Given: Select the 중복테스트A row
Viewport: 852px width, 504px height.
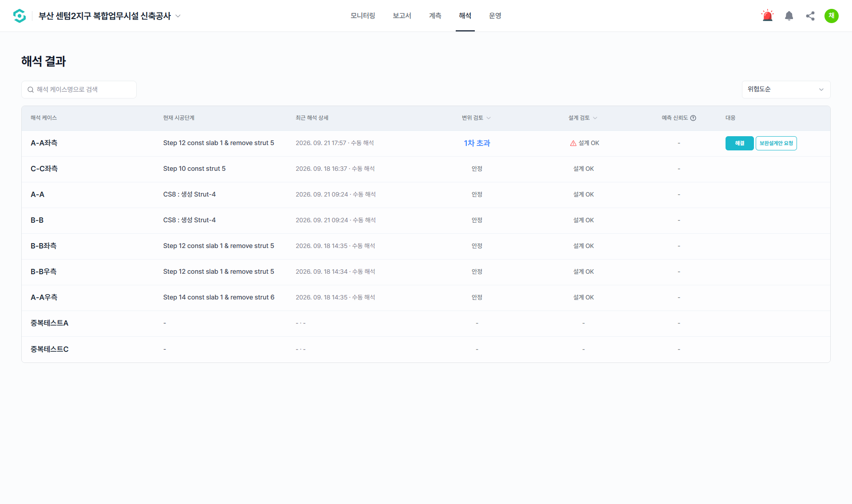Looking at the screenshot, I should click(x=426, y=323).
